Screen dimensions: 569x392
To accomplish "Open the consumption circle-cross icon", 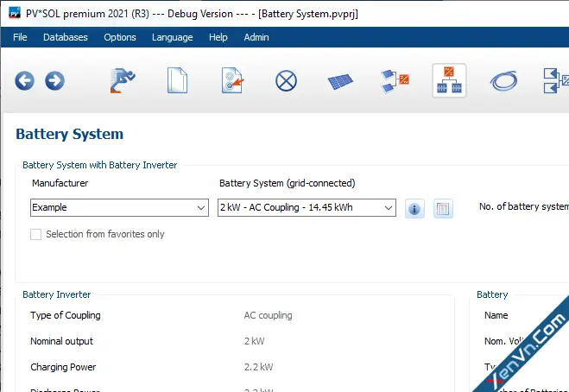I will 287,80.
